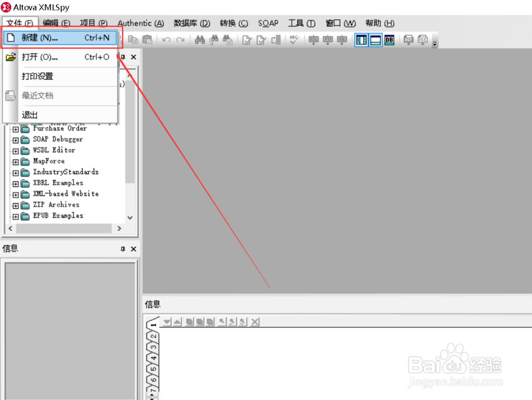
Task: Expand the SOAP Debugger folder
Action: click(15, 140)
